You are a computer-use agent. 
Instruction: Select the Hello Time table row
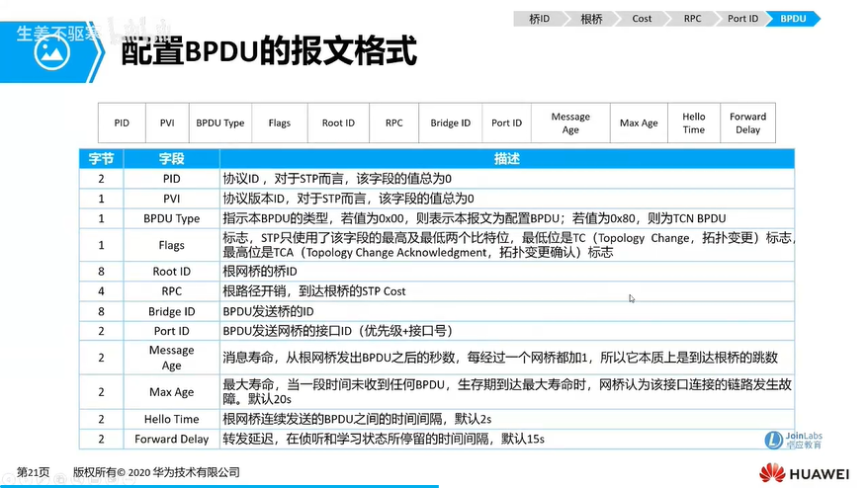(437, 420)
